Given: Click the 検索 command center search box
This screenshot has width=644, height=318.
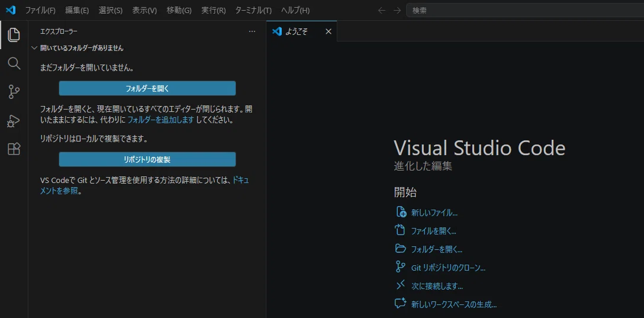Looking at the screenshot, I should (x=525, y=10).
